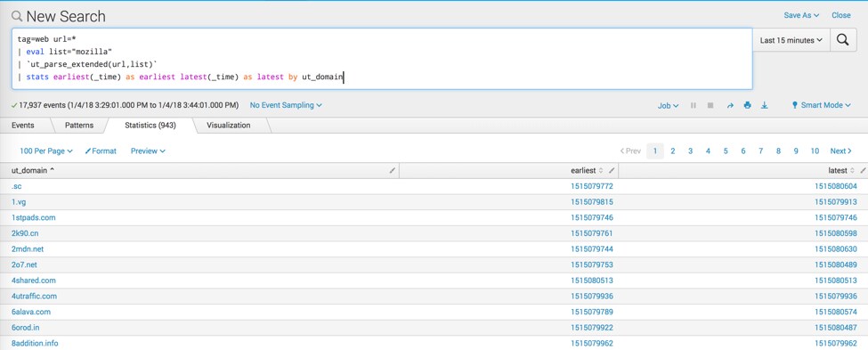The image size is (868, 350).
Task: Open the Smart Mode dropdown
Action: pos(822,105)
